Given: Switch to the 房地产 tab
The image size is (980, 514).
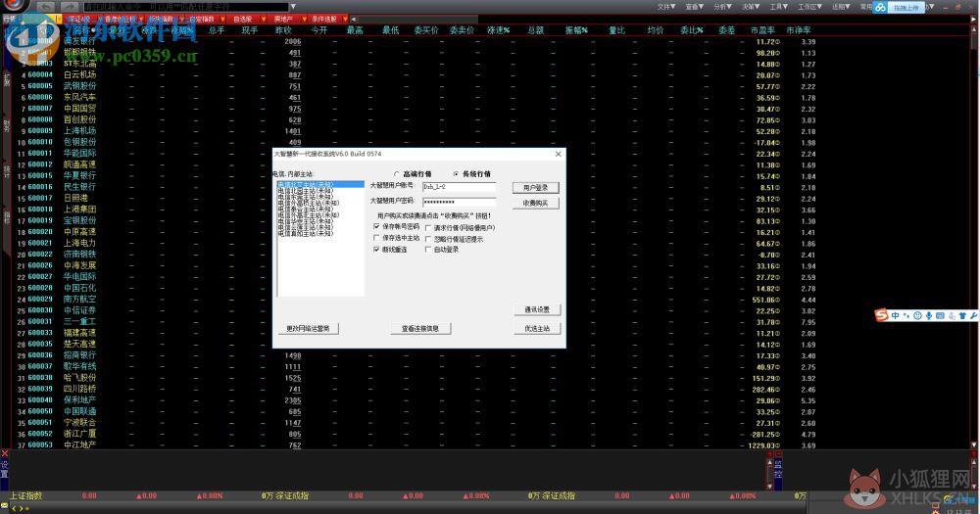Looking at the screenshot, I should [284, 20].
